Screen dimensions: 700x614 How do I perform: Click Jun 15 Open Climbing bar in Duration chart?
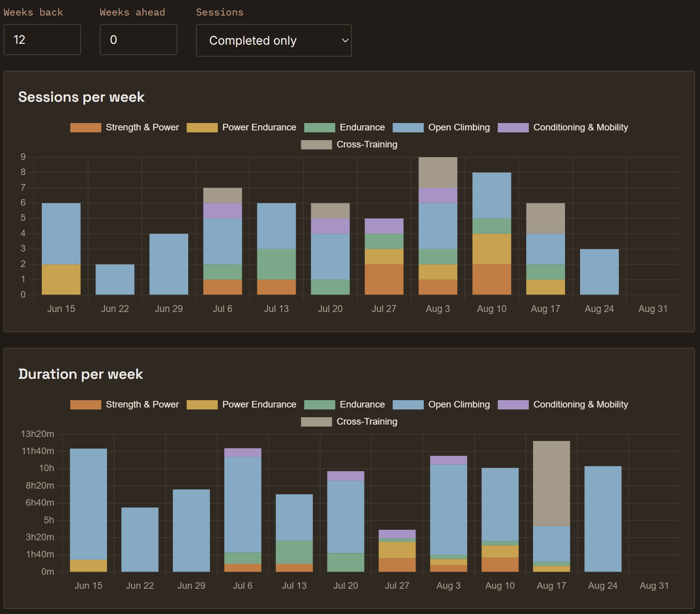click(88, 504)
